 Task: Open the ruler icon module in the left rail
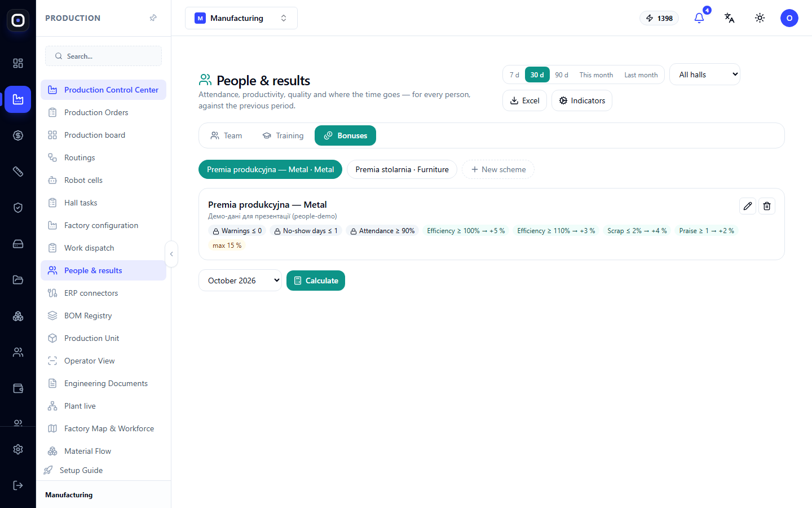click(18, 172)
